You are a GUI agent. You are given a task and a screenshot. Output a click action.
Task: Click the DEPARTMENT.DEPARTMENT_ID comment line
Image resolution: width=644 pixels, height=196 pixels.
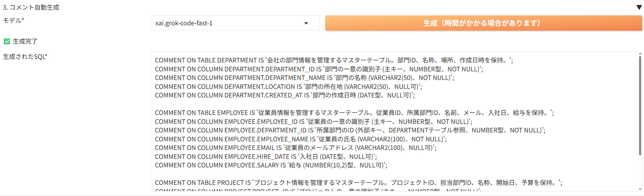click(319, 69)
